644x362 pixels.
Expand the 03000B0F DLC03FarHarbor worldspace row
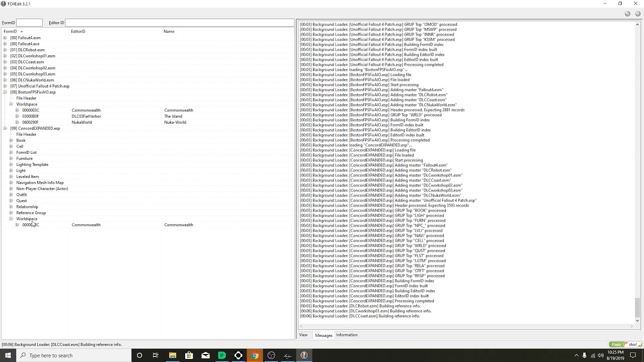point(17,116)
